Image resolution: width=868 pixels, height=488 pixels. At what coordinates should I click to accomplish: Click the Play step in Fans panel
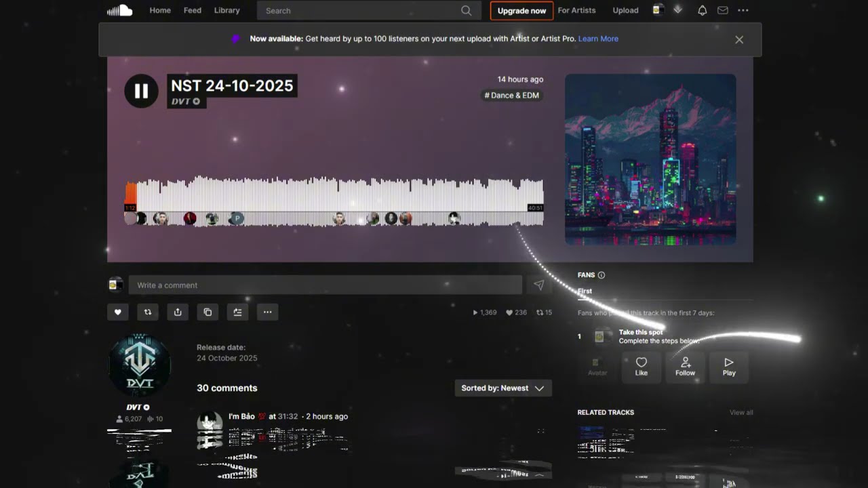coord(729,367)
